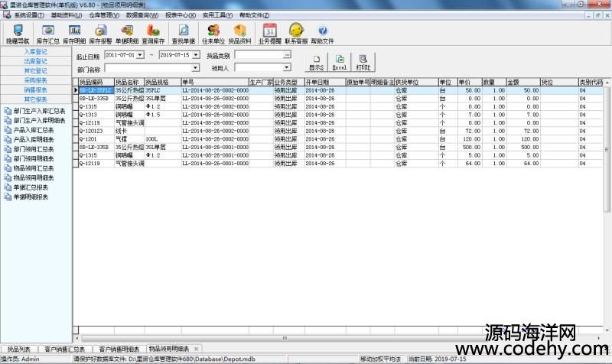The width and height of the screenshot is (612, 364).
Task: Click the 联系客服 smiley icon
Action: coord(296,34)
